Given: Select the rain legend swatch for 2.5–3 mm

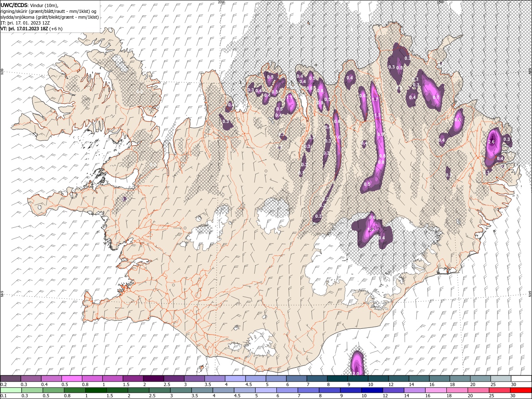Looking at the screenshot, I should click(x=160, y=390).
